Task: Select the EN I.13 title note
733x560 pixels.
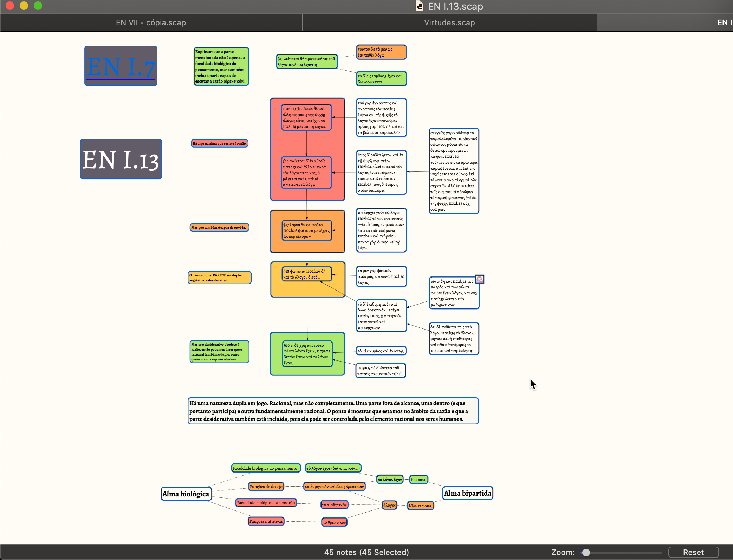Action: [x=121, y=159]
